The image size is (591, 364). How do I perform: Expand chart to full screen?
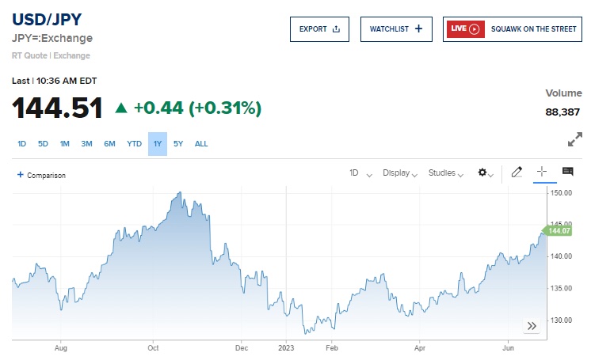tap(575, 139)
